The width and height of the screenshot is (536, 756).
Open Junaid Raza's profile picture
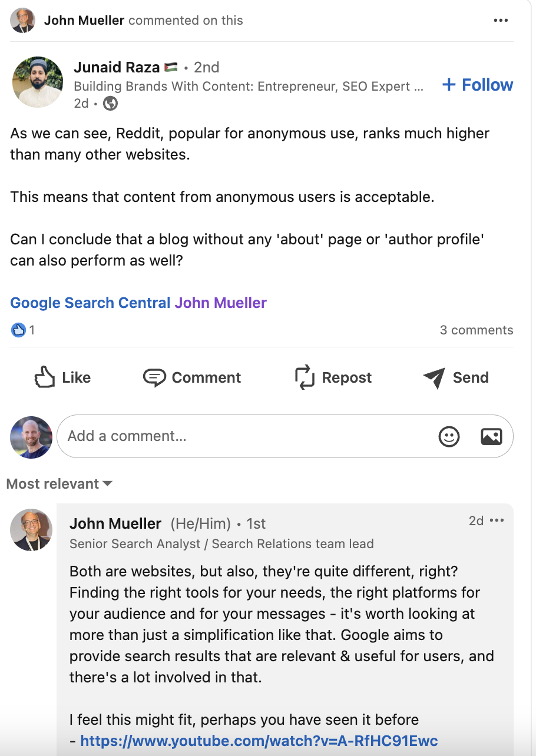pos(37,82)
